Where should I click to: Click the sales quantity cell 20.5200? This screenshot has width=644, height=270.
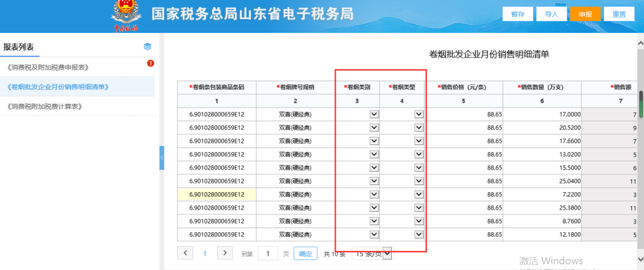coord(542,128)
